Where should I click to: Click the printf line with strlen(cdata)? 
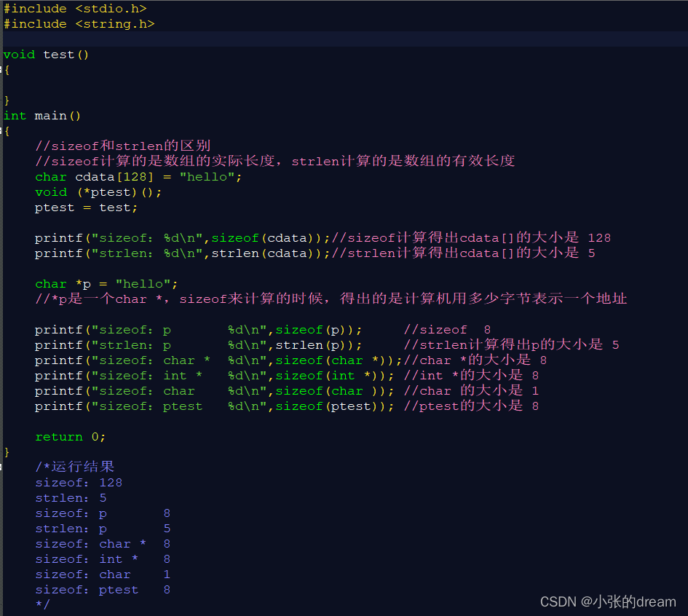(315, 253)
